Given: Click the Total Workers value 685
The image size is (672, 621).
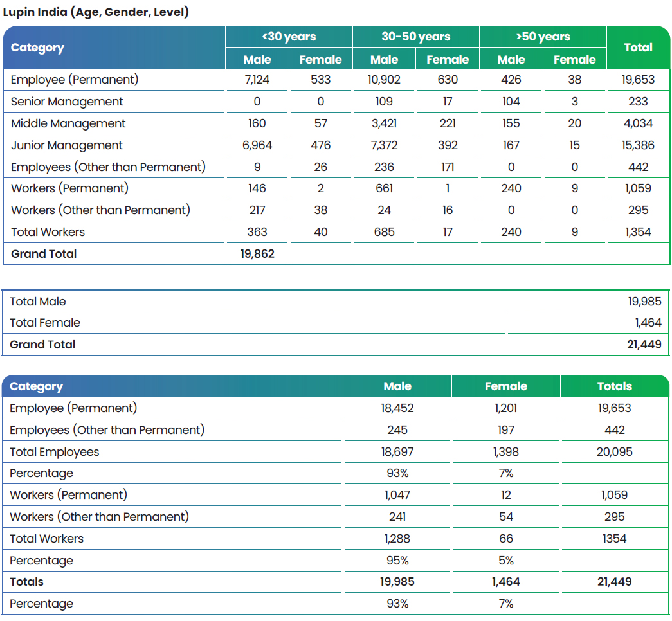Looking at the screenshot, I should pos(384,232).
